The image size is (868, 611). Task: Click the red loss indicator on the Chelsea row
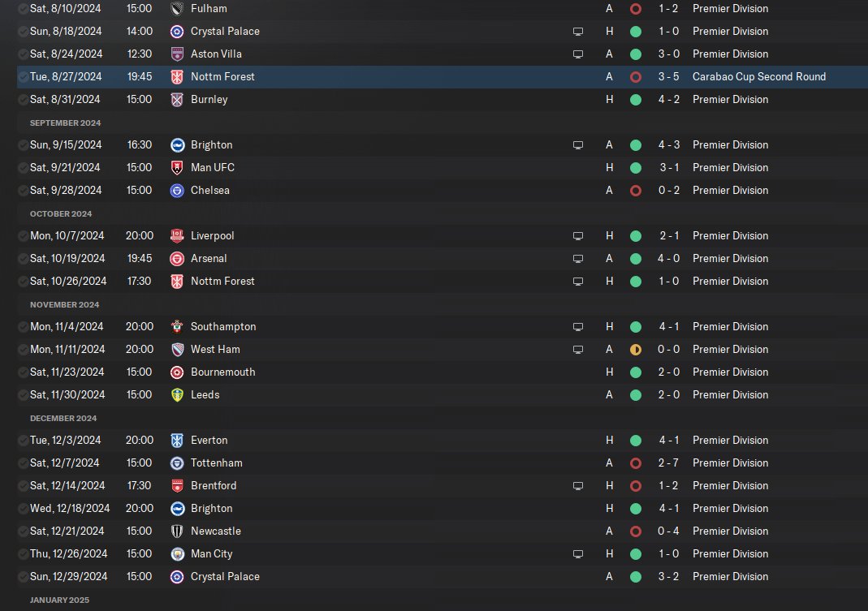(x=636, y=191)
